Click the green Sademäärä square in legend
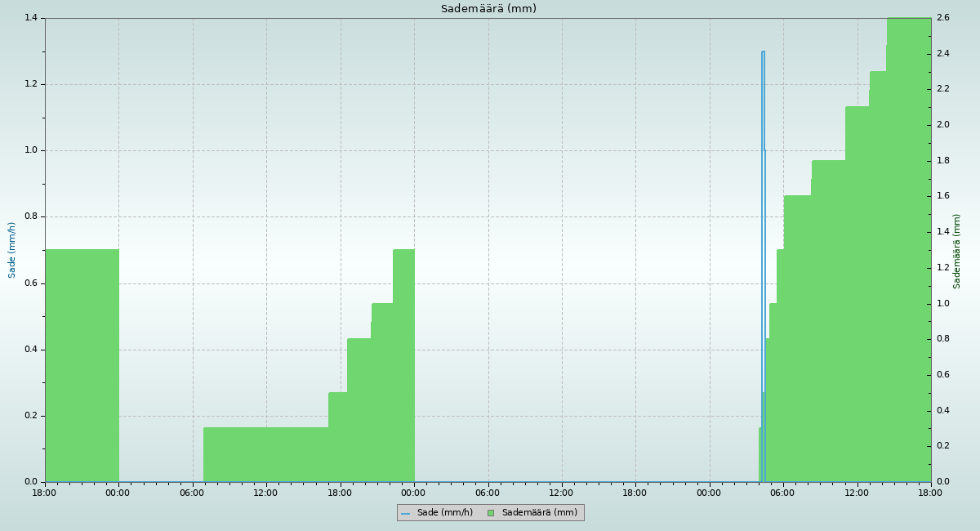This screenshot has width=980, height=531. [491, 513]
